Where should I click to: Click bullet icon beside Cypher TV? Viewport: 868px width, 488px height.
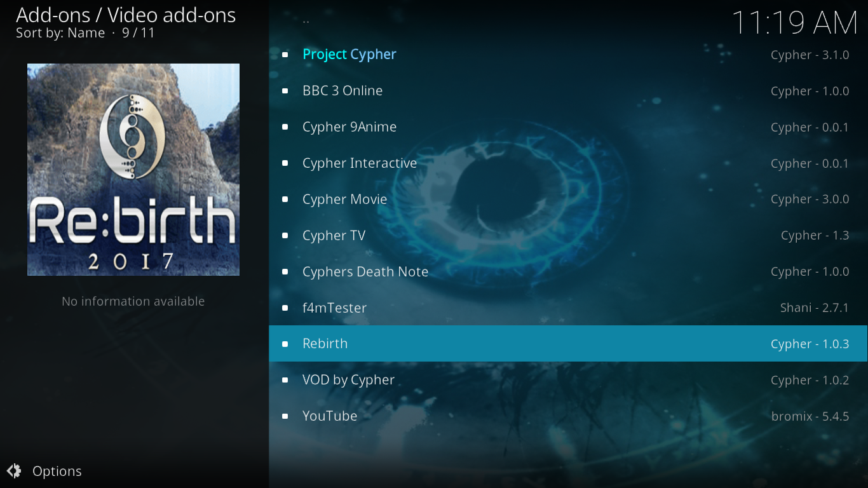(x=285, y=236)
